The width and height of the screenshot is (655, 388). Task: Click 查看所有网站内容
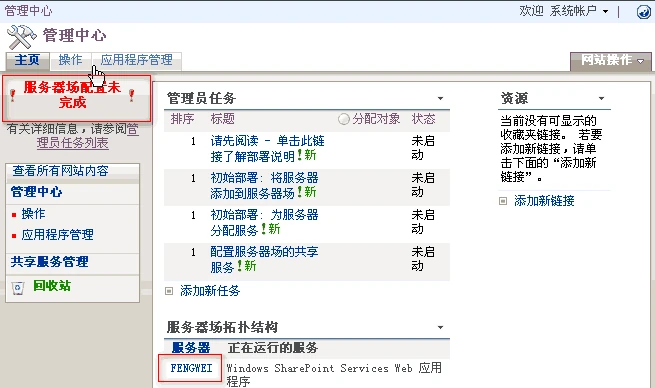click(x=61, y=171)
